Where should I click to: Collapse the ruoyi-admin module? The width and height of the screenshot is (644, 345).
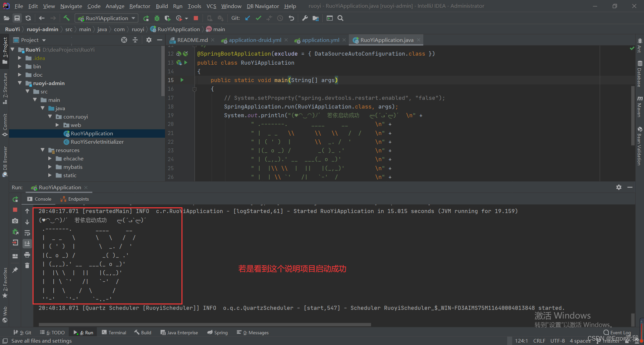20,83
